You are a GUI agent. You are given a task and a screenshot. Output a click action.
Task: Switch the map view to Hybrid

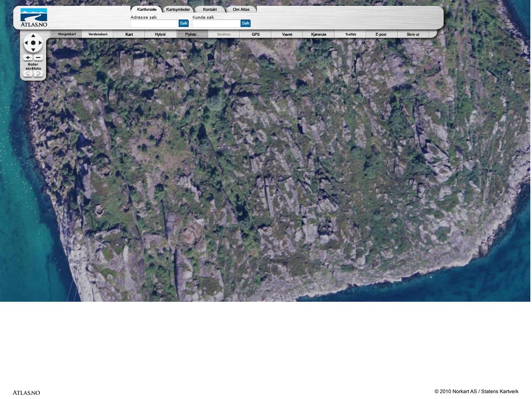coord(160,34)
